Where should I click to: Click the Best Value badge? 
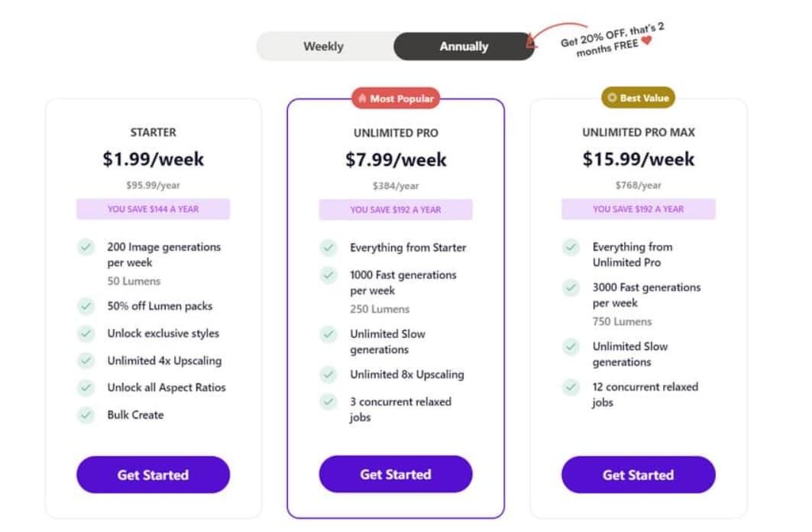point(638,98)
